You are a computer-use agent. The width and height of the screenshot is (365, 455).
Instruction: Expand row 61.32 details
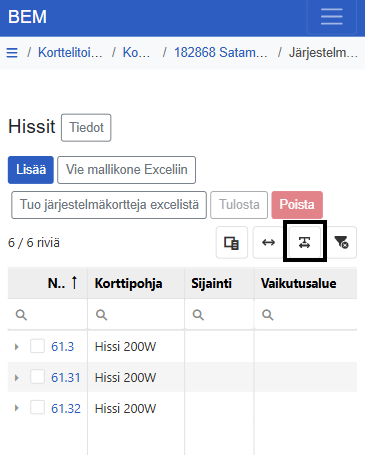point(16,408)
